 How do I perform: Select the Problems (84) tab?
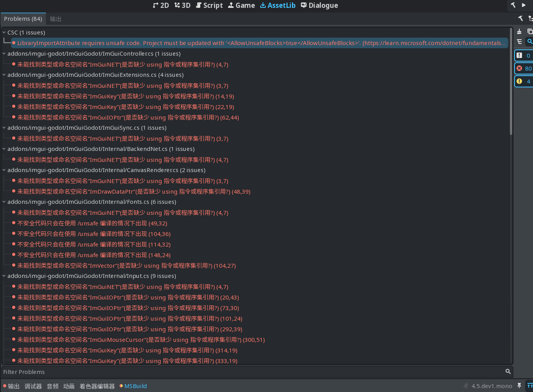tap(23, 19)
